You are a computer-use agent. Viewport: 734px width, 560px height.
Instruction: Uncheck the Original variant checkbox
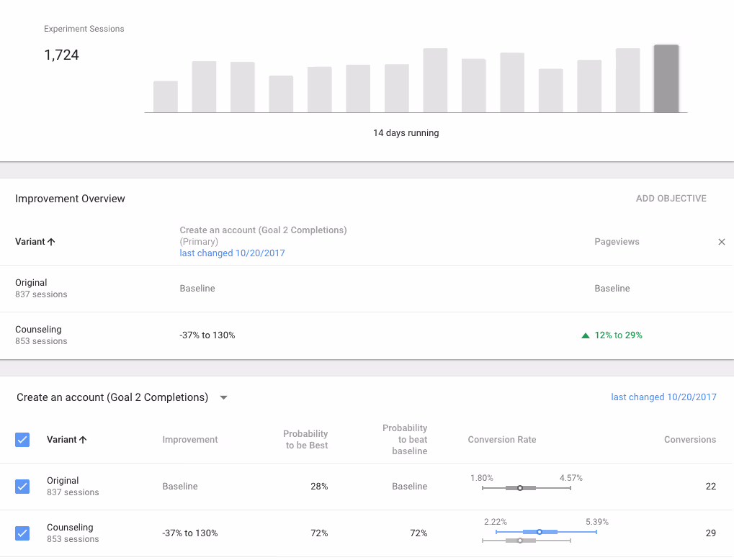tap(22, 487)
